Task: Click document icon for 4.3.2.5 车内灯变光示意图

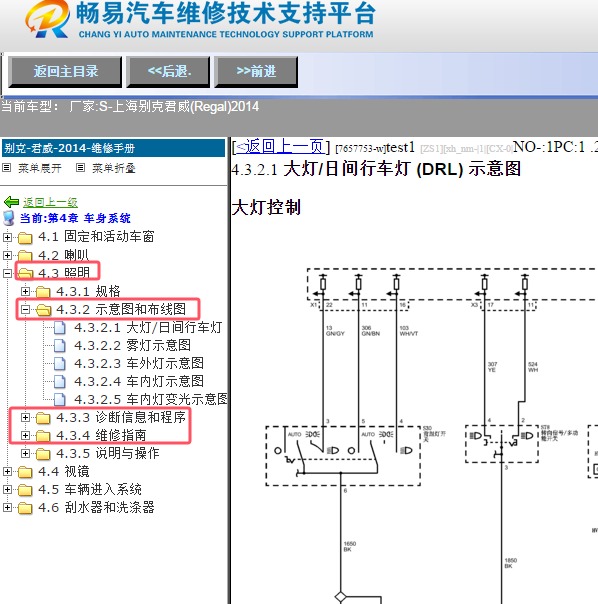Action: point(59,399)
